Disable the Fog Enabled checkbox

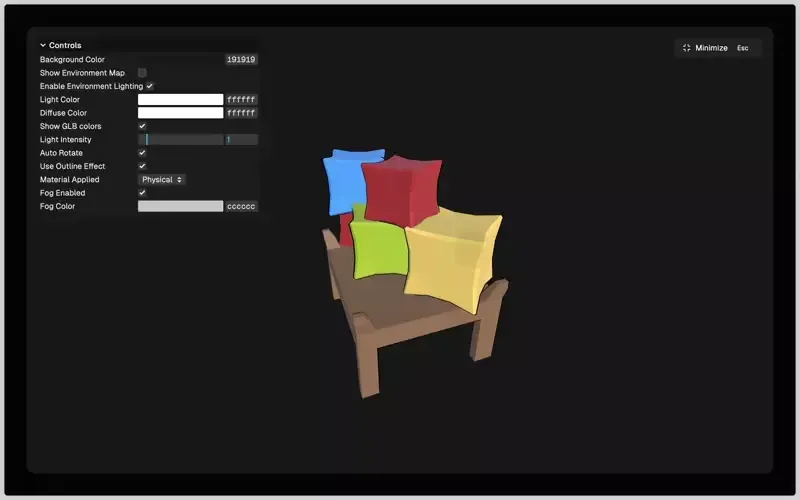point(142,193)
